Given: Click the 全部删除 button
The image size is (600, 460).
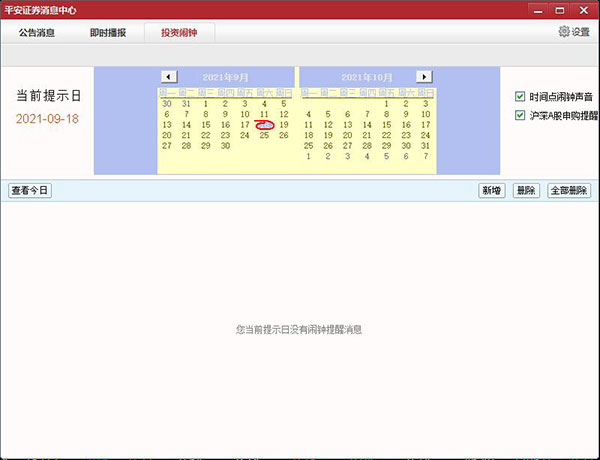Looking at the screenshot, I should tap(569, 190).
